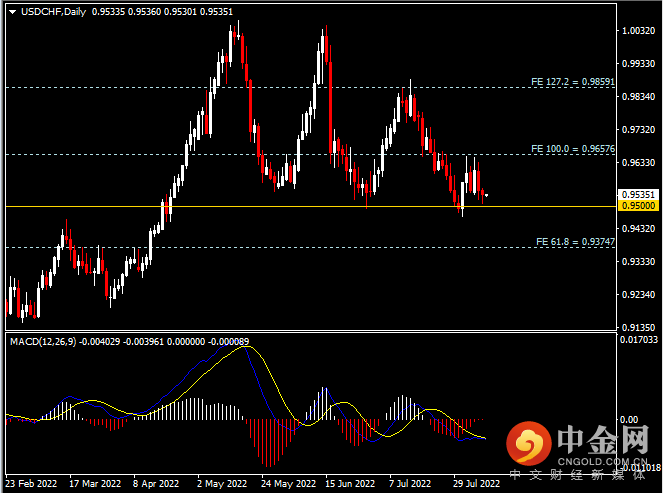Click the 0.97320 price axis label

point(638,129)
